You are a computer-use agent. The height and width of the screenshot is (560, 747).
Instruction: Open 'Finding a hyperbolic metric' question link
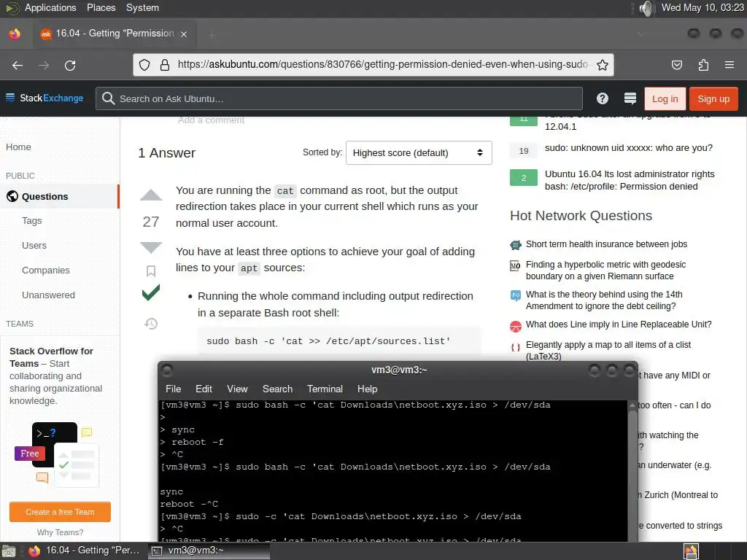(x=605, y=270)
